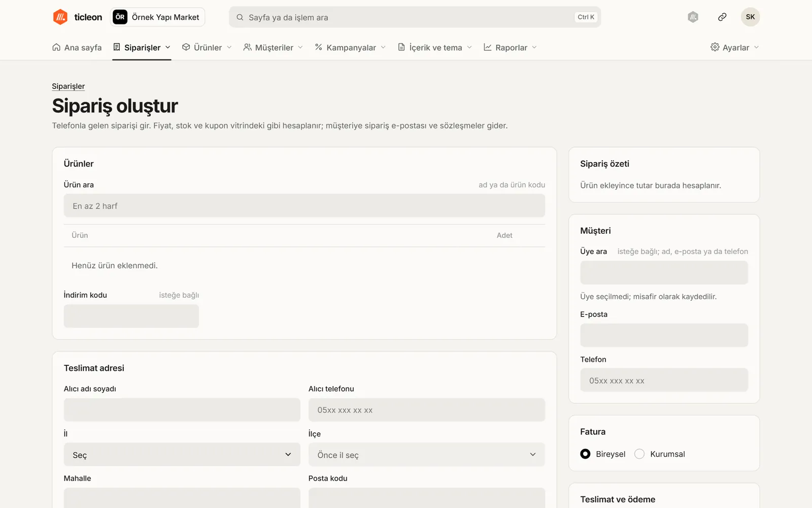This screenshot has width=812, height=508.
Task: Click the link chain icon
Action: [x=722, y=17]
